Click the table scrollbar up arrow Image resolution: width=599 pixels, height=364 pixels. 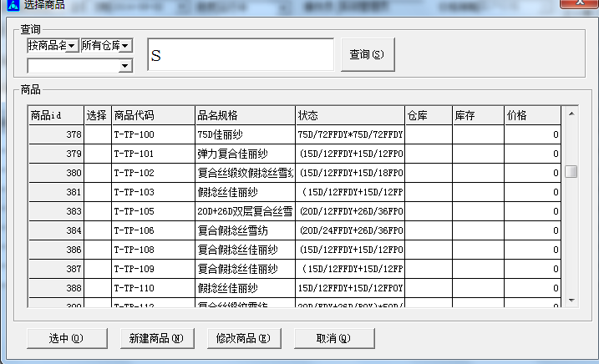tap(571, 114)
